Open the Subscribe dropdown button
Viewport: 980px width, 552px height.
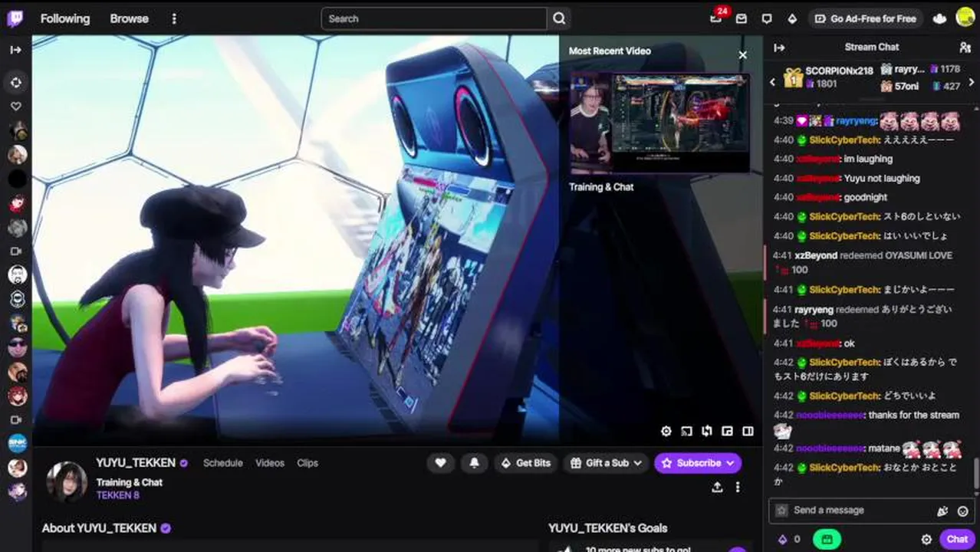point(697,463)
